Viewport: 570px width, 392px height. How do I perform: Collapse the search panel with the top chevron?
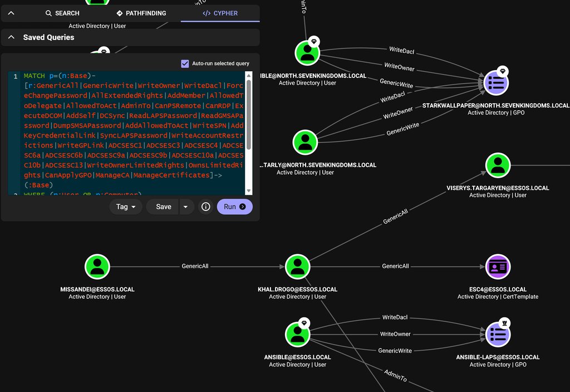coord(11,13)
